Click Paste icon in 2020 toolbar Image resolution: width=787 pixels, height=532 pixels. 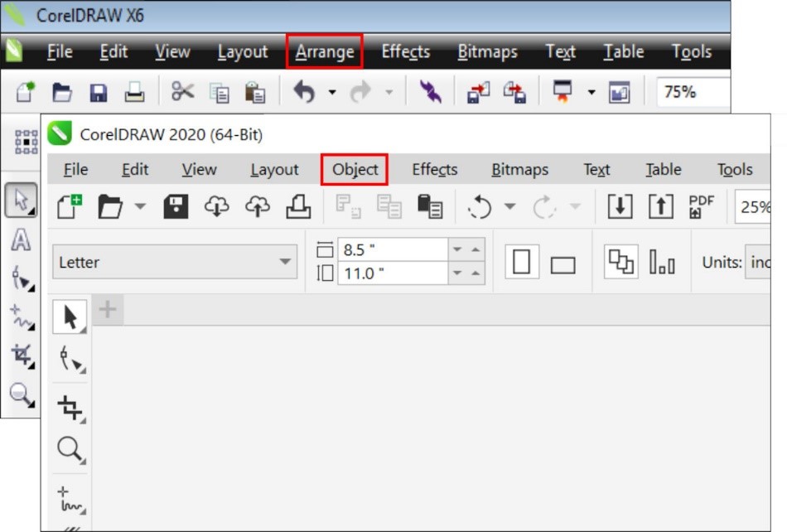(430, 206)
